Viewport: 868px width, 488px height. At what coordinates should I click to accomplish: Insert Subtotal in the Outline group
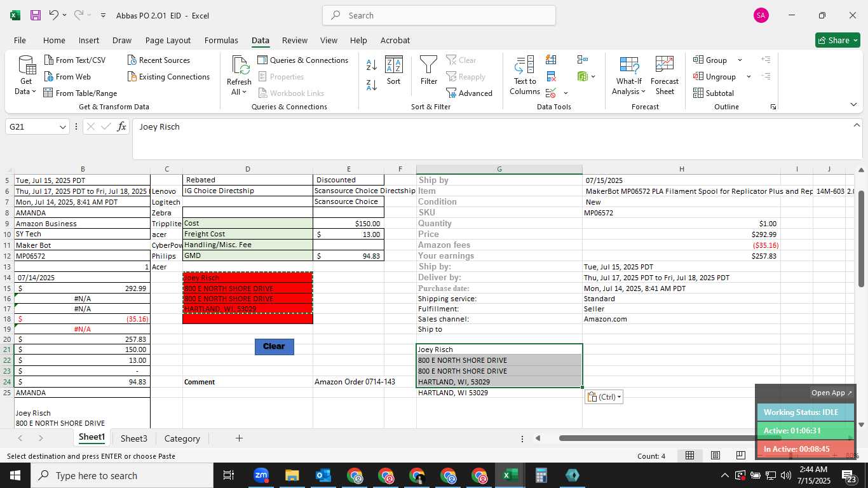[x=714, y=93]
